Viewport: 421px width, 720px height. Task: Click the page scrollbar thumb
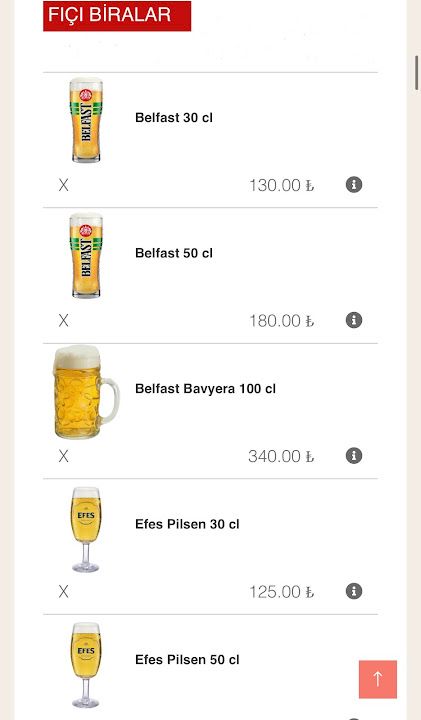(417, 73)
